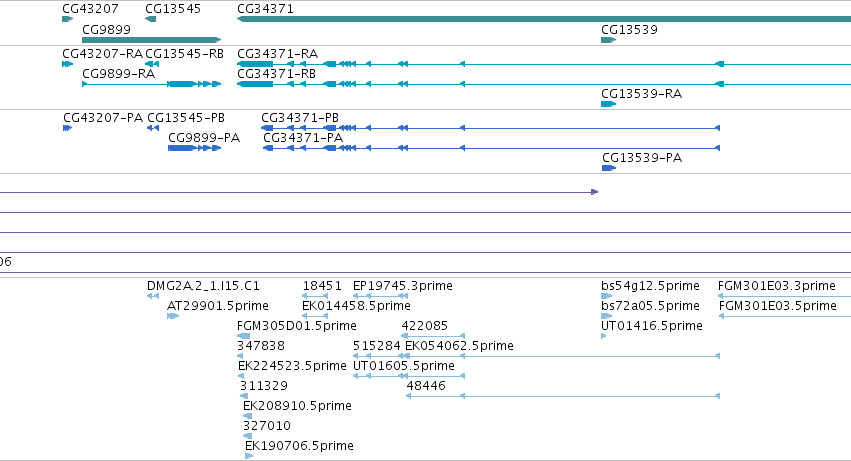This screenshot has height=461, width=851.
Task: Click EST EK054062.5prime
Action: click(459, 346)
